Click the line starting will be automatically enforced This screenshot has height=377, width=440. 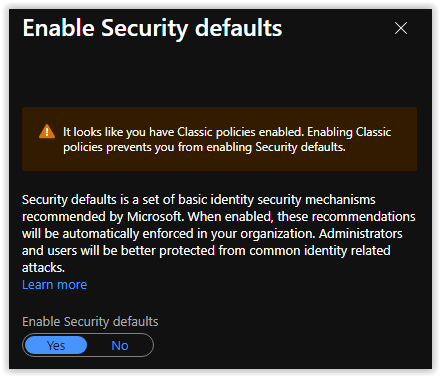pyautogui.click(x=212, y=234)
